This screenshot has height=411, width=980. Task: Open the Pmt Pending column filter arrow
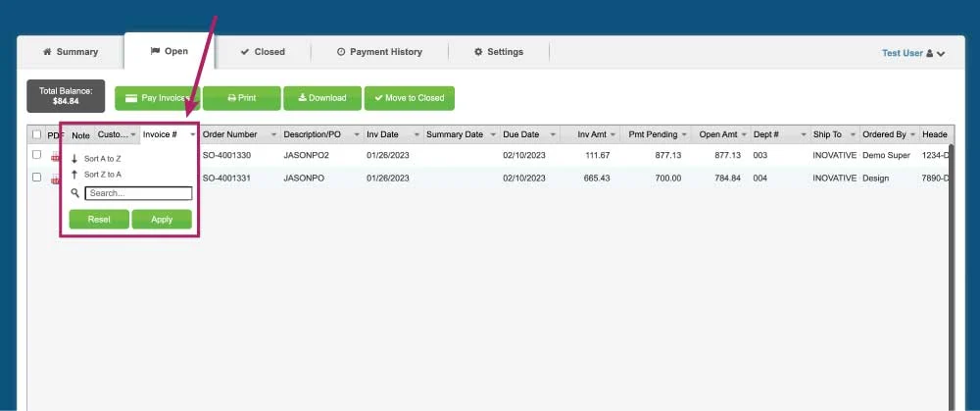(x=684, y=135)
